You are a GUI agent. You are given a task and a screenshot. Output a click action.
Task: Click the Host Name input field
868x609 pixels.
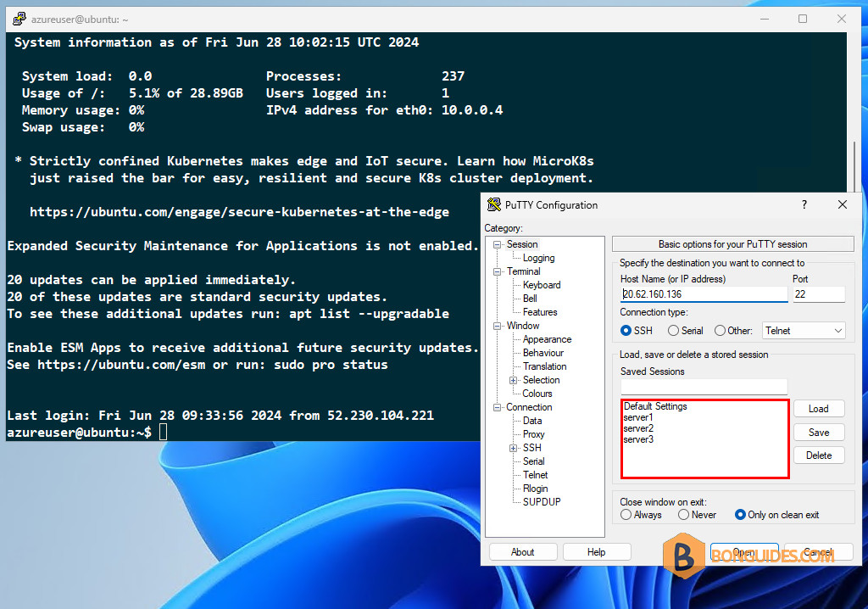pos(704,294)
